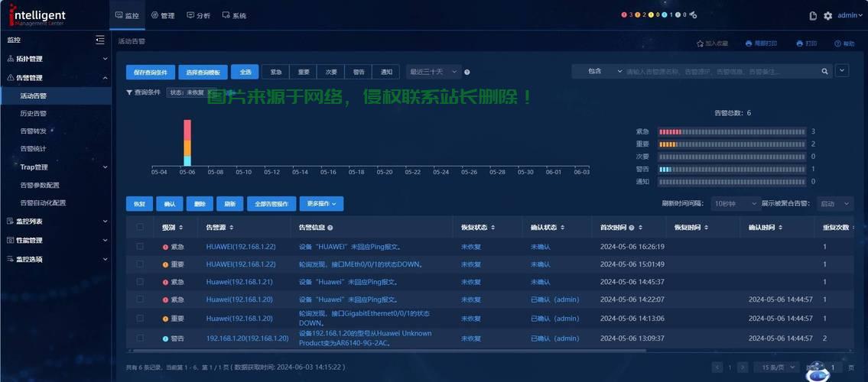Click the document icon in top bar
The height and width of the screenshot is (382, 868).
pyautogui.click(x=813, y=16)
